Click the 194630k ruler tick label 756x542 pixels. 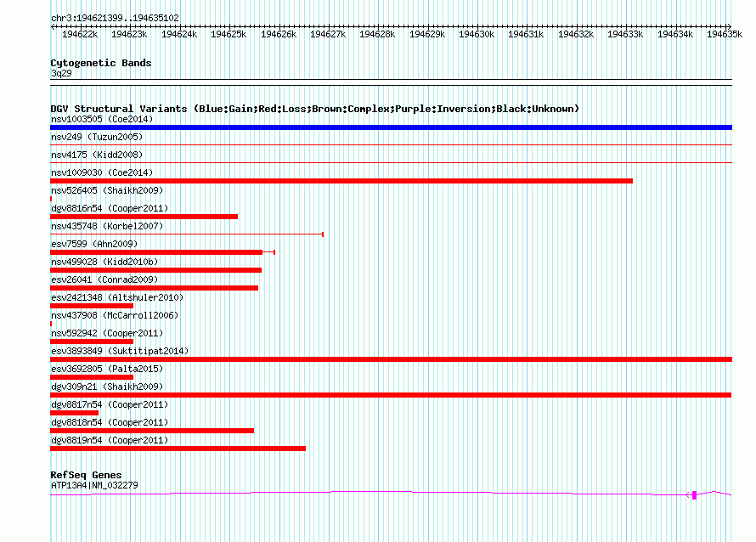tap(477, 34)
